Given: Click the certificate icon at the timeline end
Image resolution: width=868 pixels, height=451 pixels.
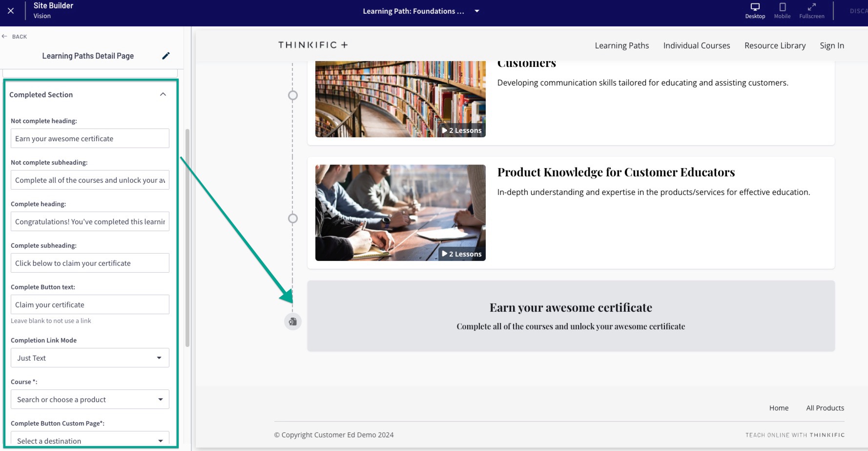Looking at the screenshot, I should click(293, 322).
